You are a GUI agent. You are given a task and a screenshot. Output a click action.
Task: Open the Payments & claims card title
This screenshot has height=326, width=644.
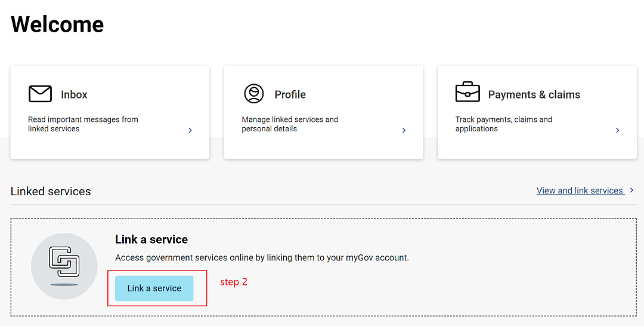[534, 94]
